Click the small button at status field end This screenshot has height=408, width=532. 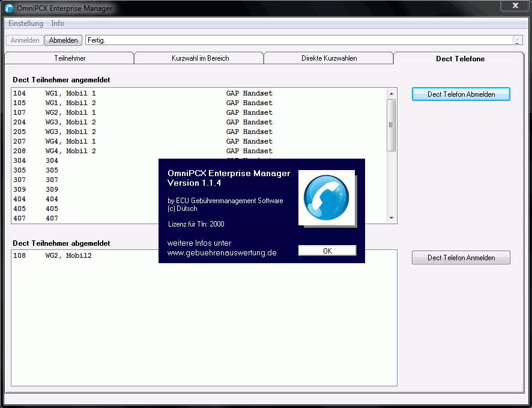(517, 40)
